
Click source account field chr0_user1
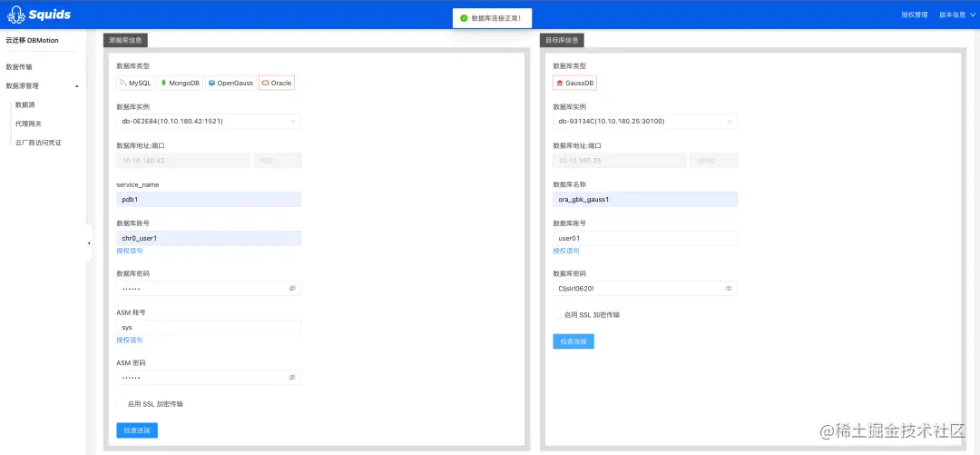[x=208, y=238]
